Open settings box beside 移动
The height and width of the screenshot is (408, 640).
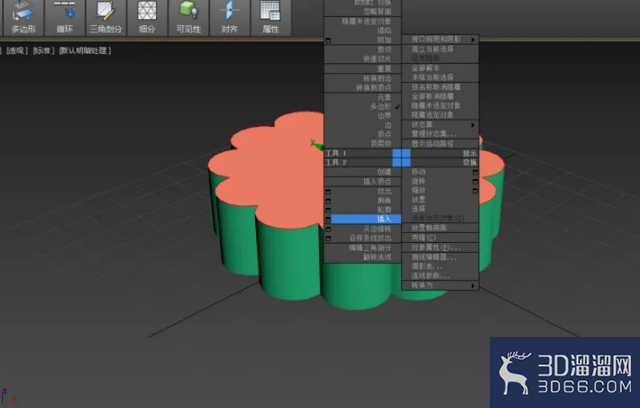(x=475, y=172)
